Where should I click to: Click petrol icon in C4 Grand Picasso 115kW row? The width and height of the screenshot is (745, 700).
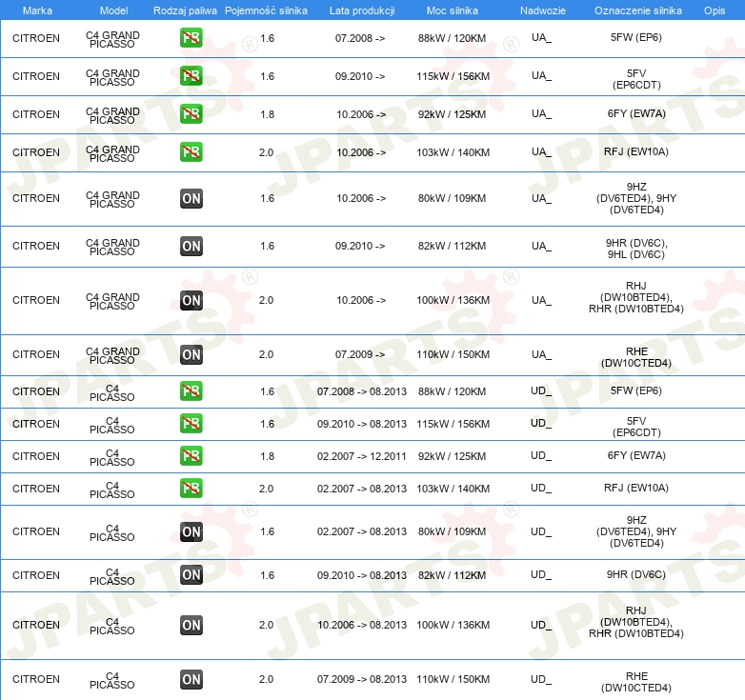coord(191,76)
